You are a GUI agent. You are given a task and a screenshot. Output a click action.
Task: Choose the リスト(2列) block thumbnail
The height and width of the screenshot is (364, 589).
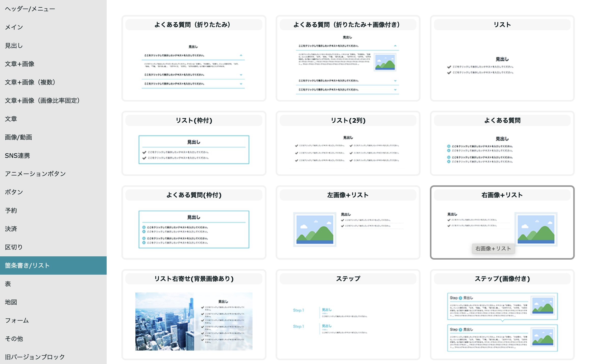348,144
